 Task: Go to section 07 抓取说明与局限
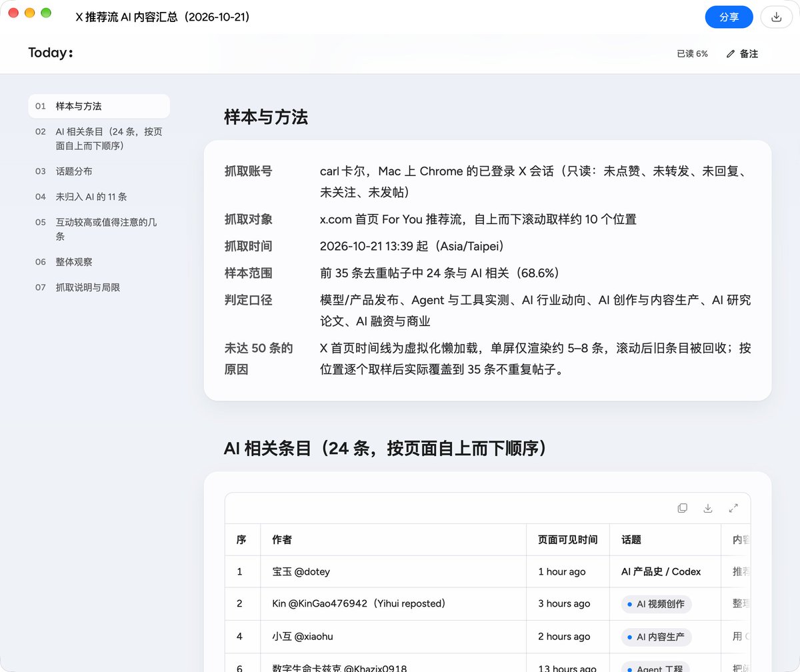pyautogui.click(x=99, y=287)
